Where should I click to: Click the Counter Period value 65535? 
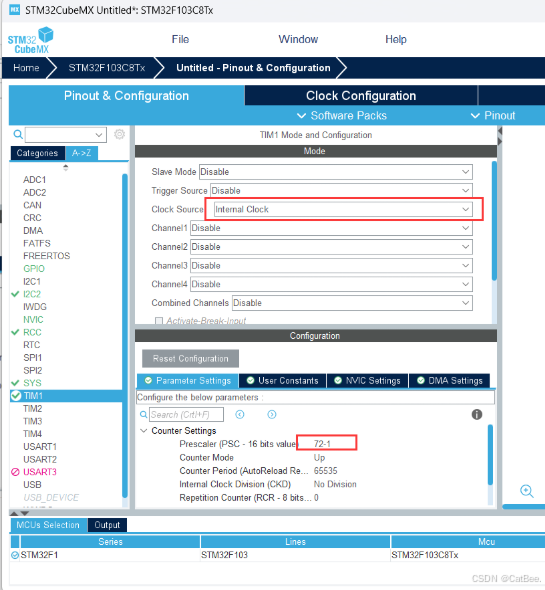click(326, 471)
